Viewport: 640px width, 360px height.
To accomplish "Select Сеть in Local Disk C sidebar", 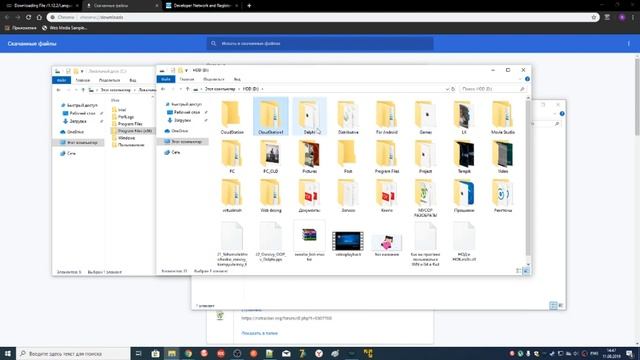I will coord(68,153).
